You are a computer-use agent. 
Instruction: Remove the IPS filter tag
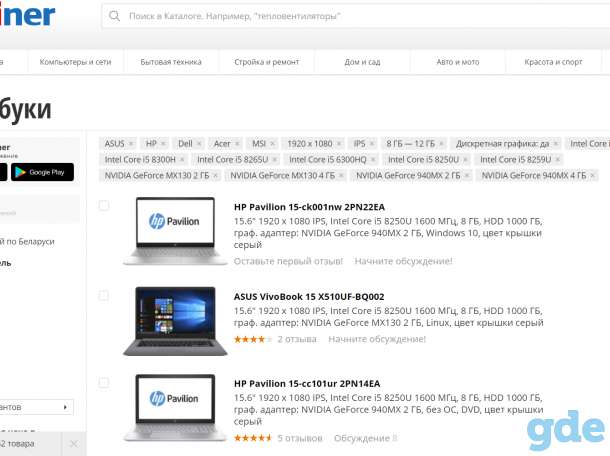(x=372, y=144)
